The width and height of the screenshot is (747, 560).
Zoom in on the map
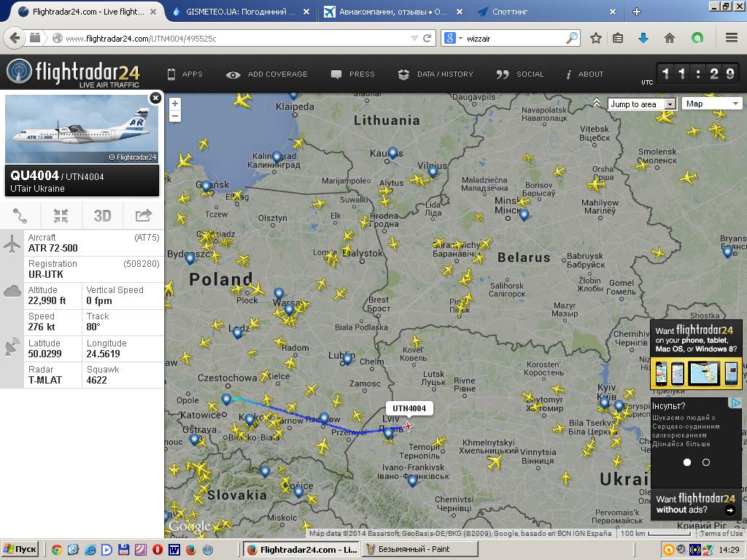click(175, 104)
